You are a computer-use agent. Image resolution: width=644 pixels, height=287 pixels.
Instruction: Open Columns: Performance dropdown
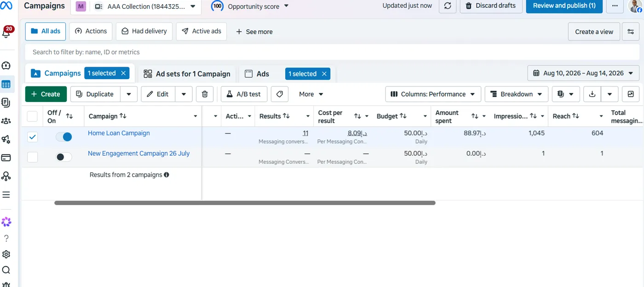433,94
